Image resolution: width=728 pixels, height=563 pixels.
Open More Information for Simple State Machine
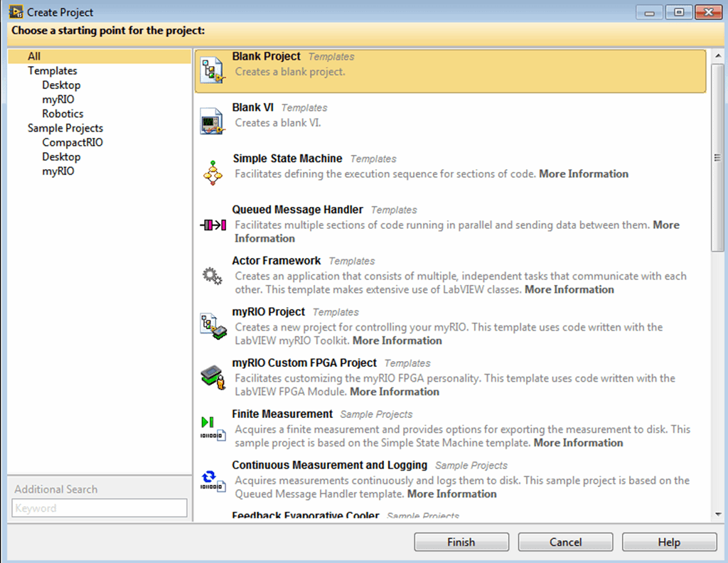point(583,173)
